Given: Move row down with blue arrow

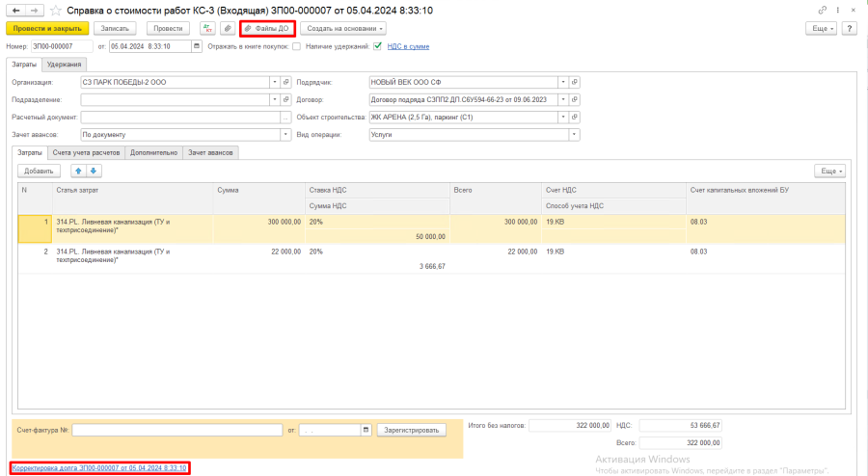Looking at the screenshot, I should coord(94,171).
